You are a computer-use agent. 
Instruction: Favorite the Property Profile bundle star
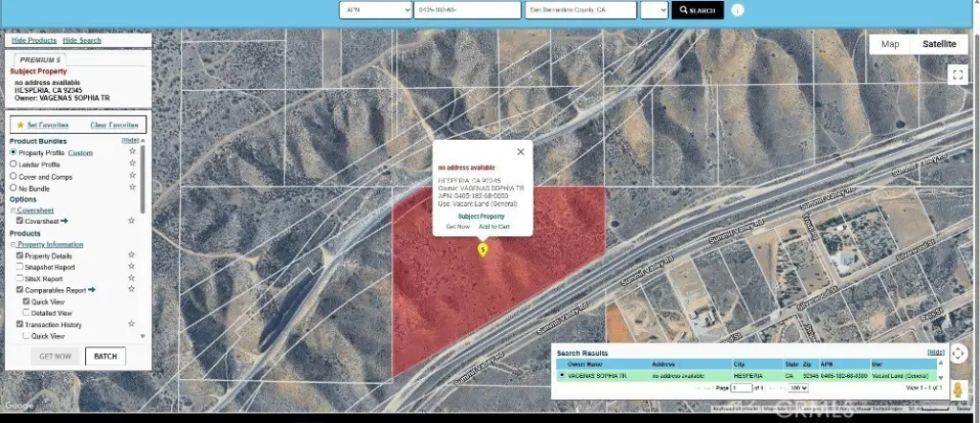pos(132,152)
